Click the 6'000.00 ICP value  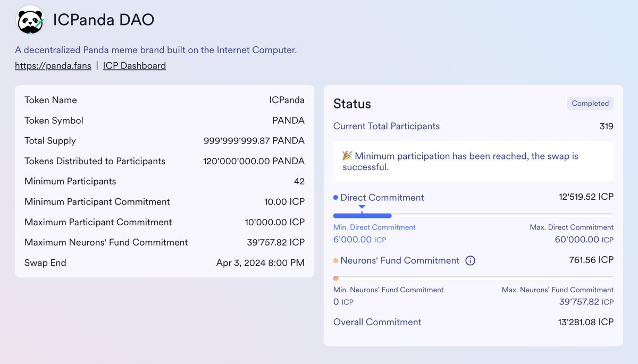coord(360,240)
